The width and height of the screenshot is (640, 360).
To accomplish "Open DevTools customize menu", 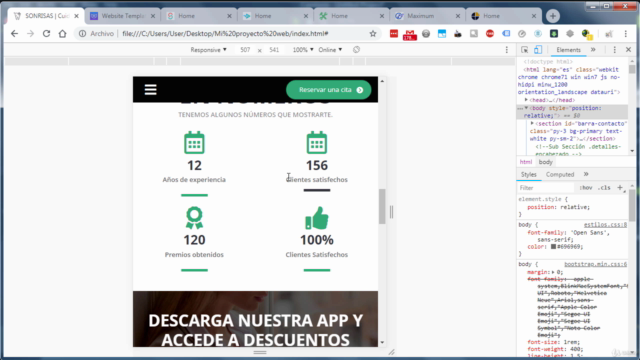I will 614,50.
